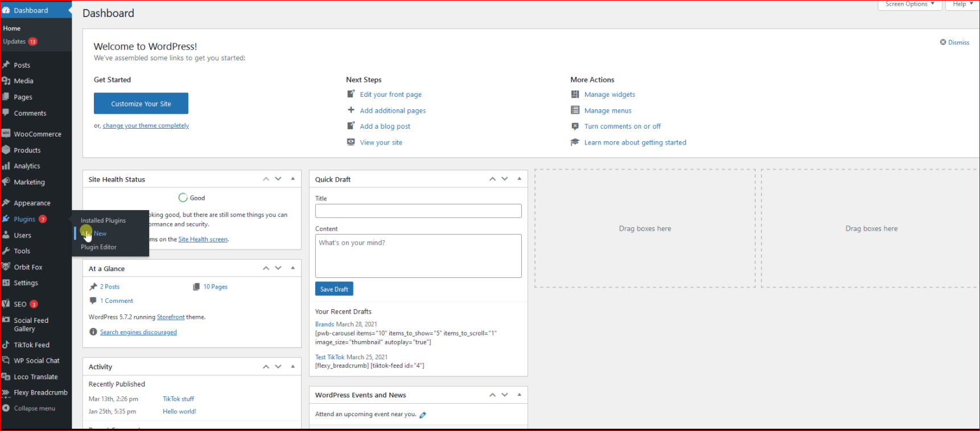980x431 pixels.
Task: Open the Home submenu item
Action: point(11,28)
